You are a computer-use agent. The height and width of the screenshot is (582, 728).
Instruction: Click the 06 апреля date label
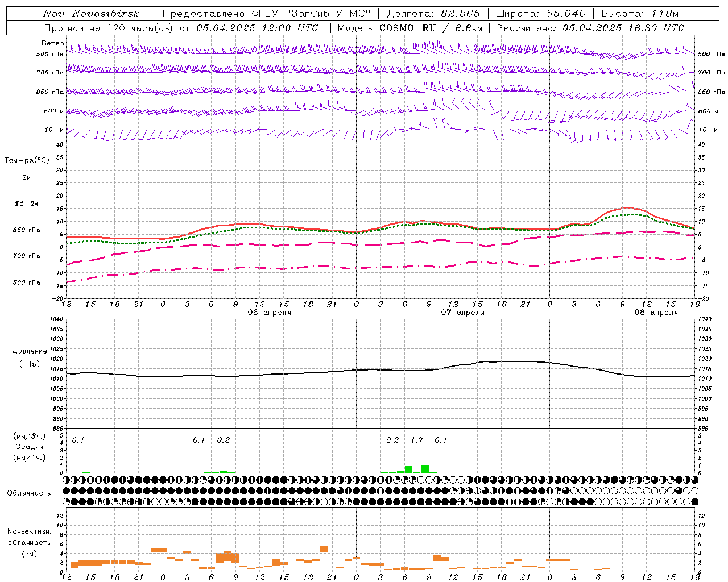point(270,313)
